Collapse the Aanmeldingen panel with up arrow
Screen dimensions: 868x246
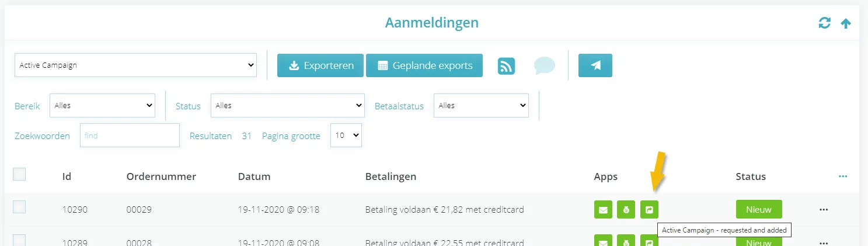click(846, 23)
